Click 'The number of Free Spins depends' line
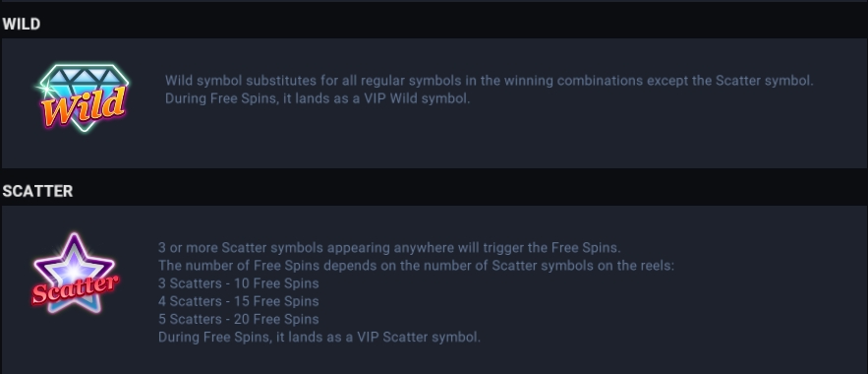Screen dimensions: 868x374 (416, 266)
